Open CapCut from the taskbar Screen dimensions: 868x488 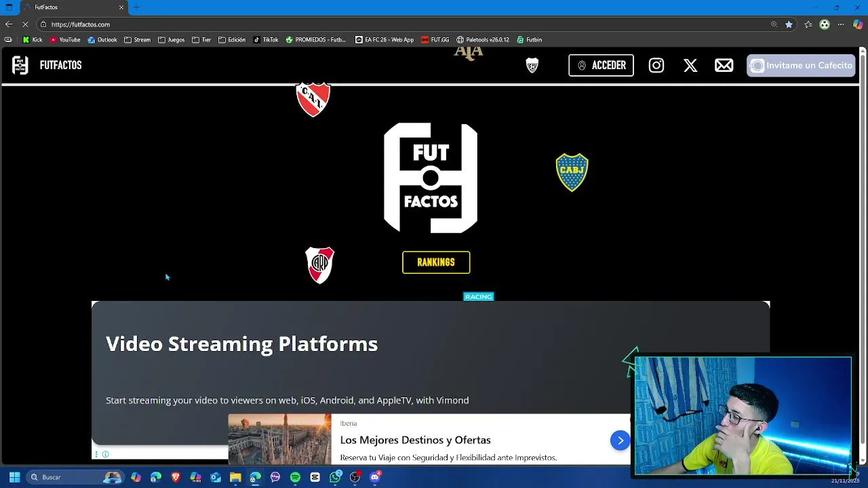coord(315,477)
